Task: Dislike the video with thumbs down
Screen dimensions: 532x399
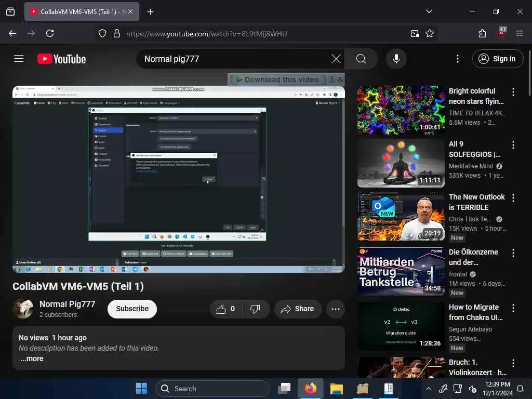Action: point(255,309)
